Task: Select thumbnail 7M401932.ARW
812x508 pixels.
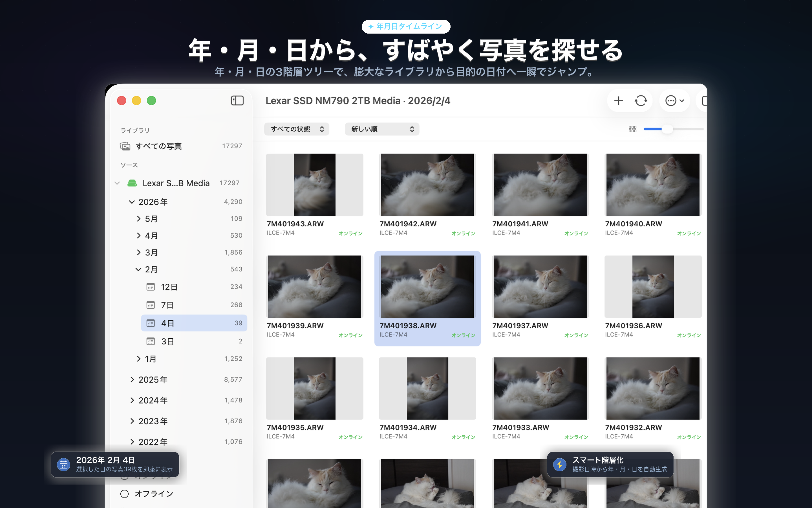Action: tap(653, 388)
